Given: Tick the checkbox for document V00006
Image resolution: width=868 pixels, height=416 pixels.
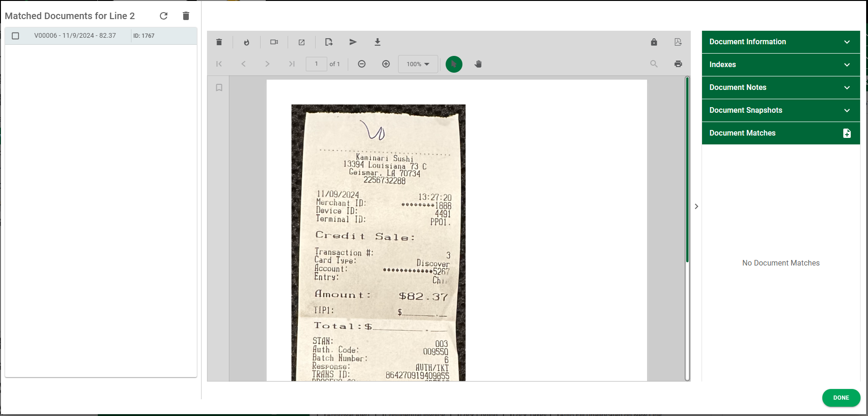Looking at the screenshot, I should [x=15, y=36].
